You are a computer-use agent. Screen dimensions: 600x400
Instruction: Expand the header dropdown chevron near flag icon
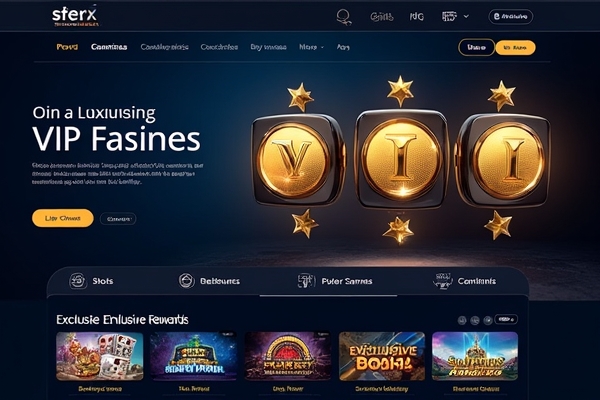(466, 16)
